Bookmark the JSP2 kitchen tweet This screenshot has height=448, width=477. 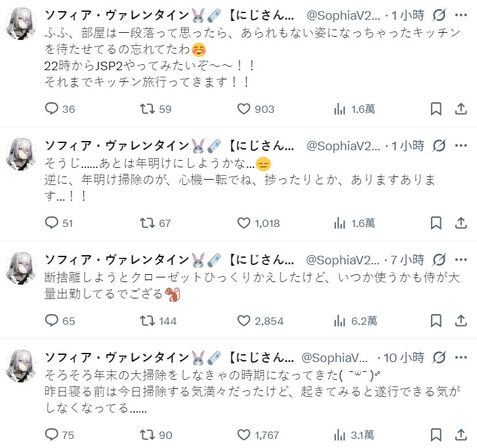(436, 109)
